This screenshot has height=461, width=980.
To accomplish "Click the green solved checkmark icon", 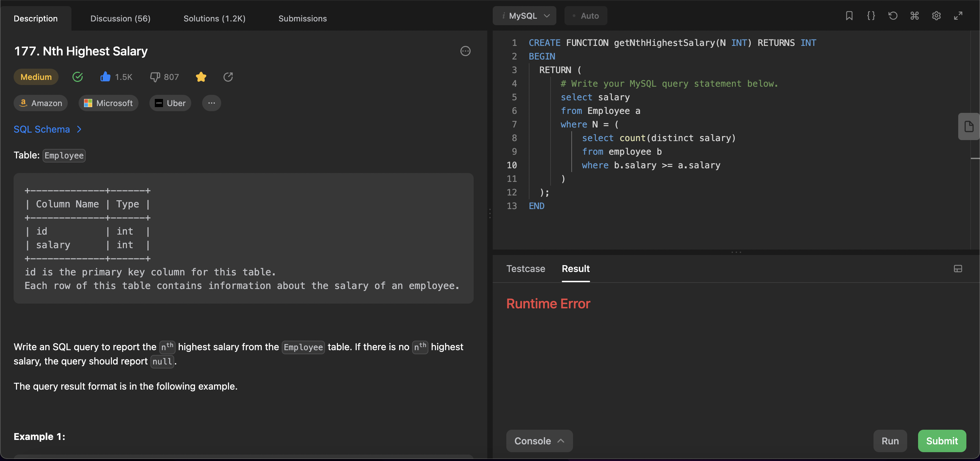I will pos(78,77).
